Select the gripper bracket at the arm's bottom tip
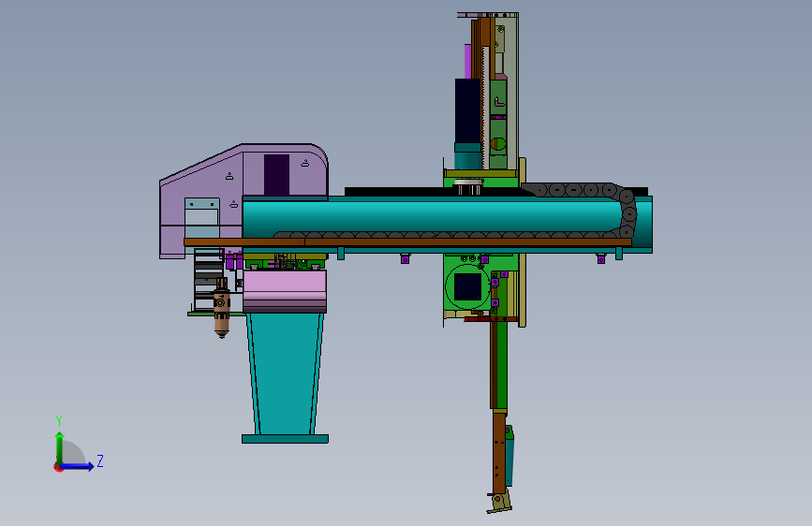The width and height of the screenshot is (812, 526). click(500, 503)
